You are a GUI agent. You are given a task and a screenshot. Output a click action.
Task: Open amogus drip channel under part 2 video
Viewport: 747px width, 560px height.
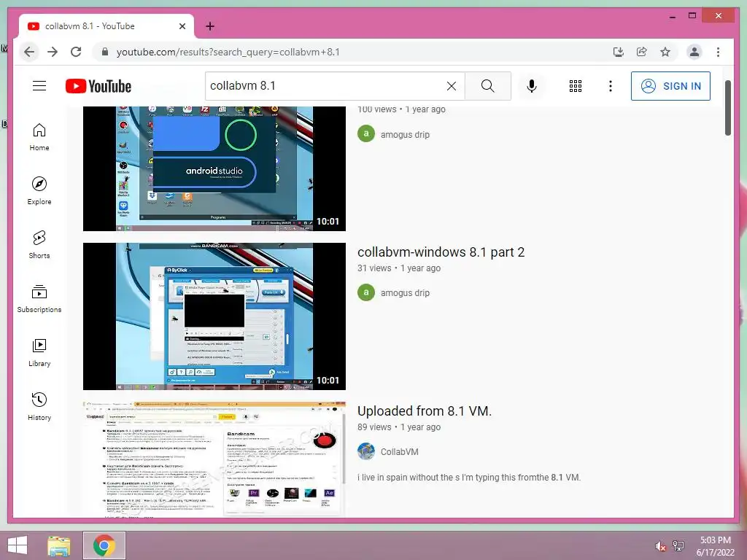point(405,293)
